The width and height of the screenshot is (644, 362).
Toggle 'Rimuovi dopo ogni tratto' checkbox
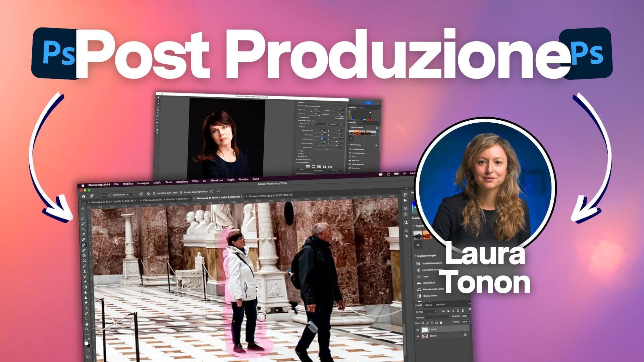pos(181,192)
